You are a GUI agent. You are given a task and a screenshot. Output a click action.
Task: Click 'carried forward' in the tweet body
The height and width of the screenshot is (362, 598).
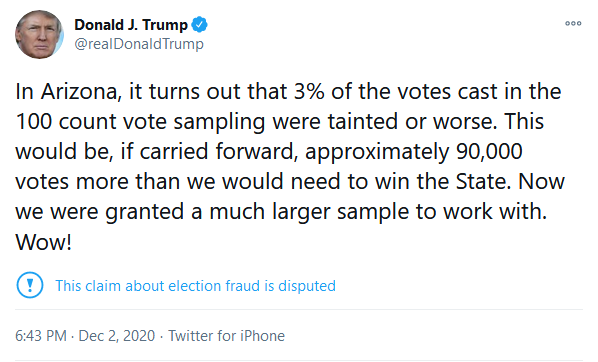(218, 152)
